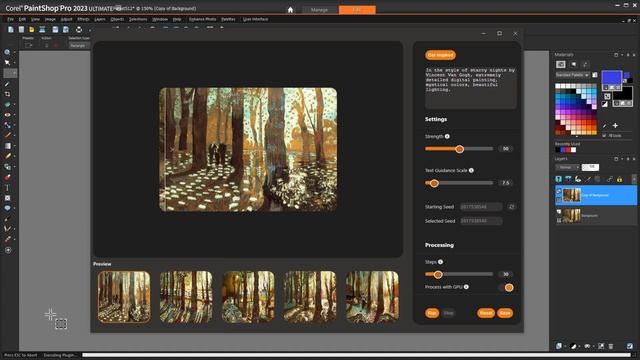Click the swap materials icon
This screenshot has height=360, width=640.
(607, 97)
